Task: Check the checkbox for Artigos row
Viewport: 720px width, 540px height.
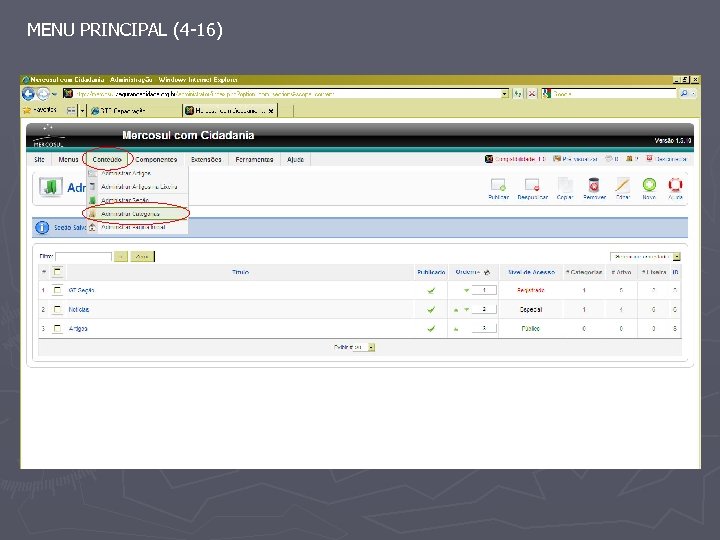Action: (57, 329)
